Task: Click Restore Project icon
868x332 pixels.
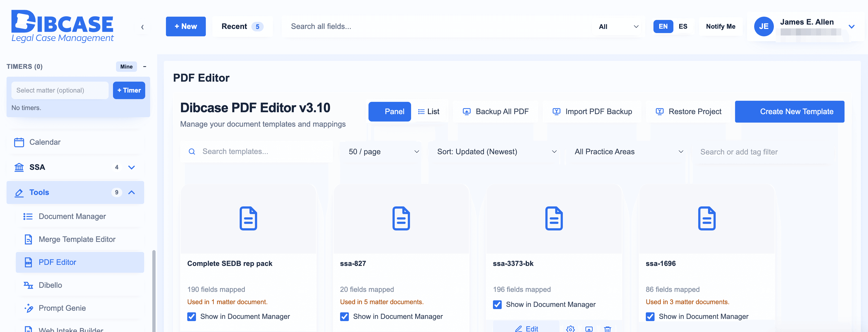Action: click(660, 112)
